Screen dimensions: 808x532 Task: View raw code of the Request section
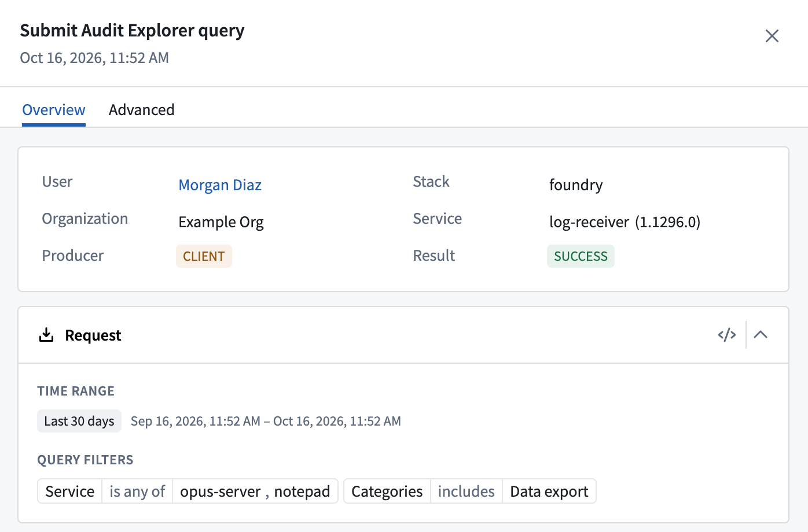click(727, 335)
